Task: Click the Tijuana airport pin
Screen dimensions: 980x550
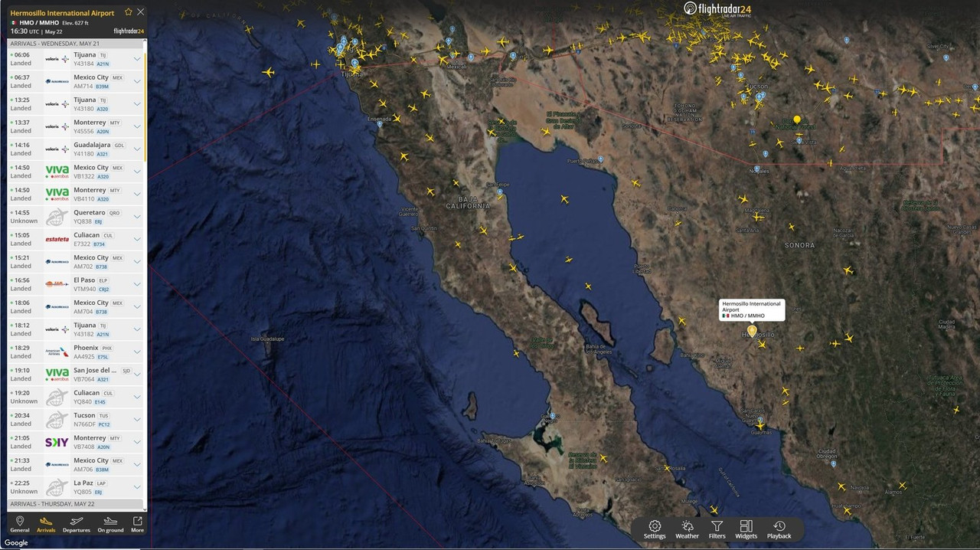Action: pyautogui.click(x=354, y=64)
